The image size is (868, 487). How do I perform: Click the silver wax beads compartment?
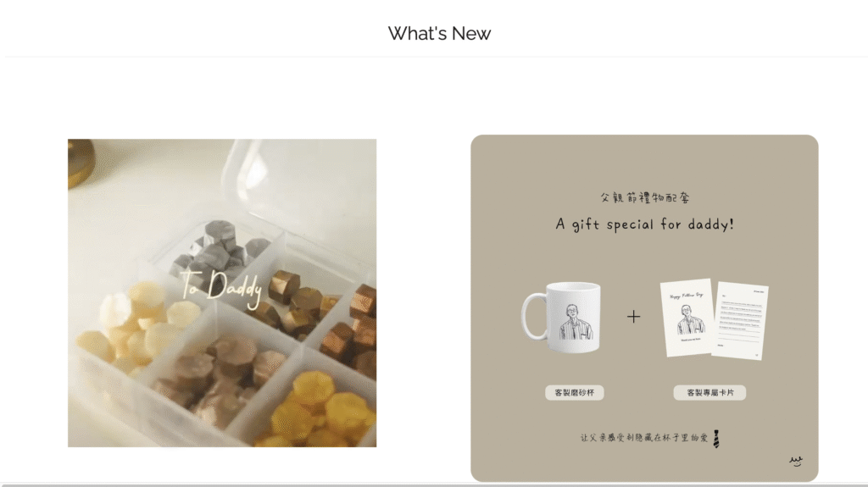coord(221,246)
